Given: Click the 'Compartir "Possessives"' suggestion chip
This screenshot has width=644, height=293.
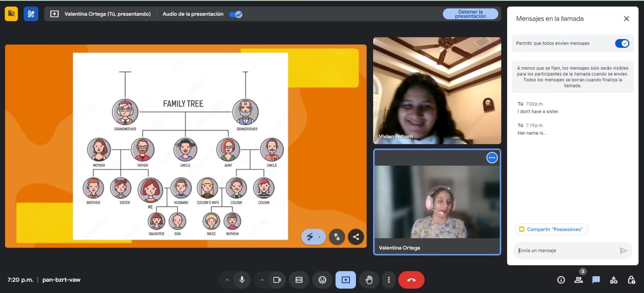Looking at the screenshot, I should [551, 229].
